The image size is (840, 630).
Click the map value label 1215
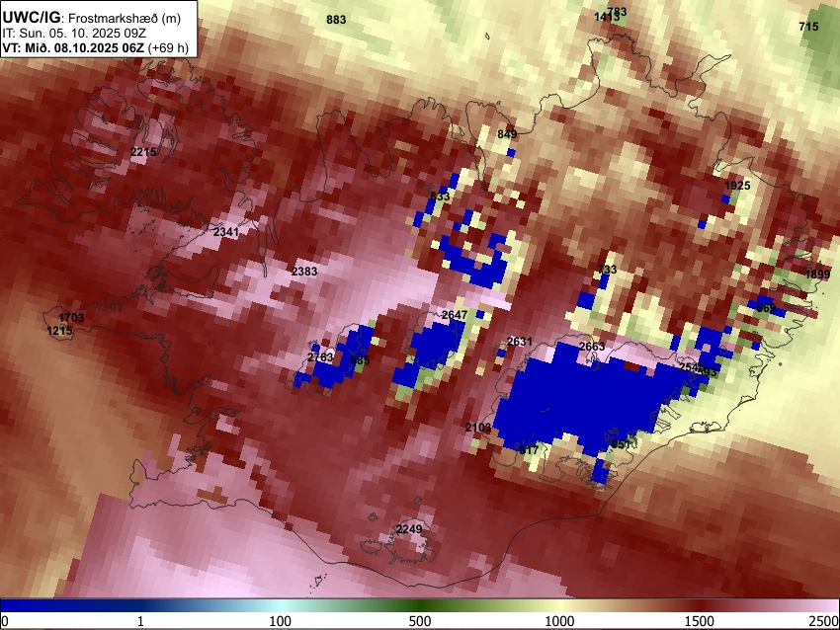[59, 332]
